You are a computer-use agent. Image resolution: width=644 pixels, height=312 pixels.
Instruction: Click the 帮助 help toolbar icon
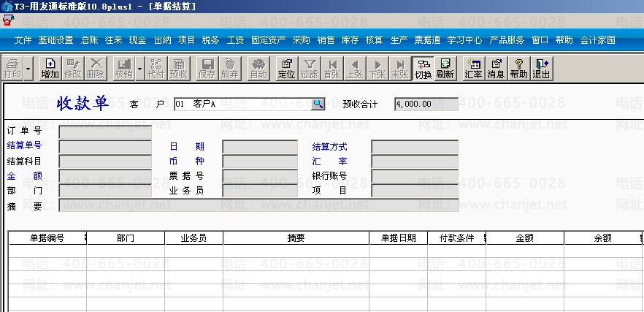click(518, 68)
